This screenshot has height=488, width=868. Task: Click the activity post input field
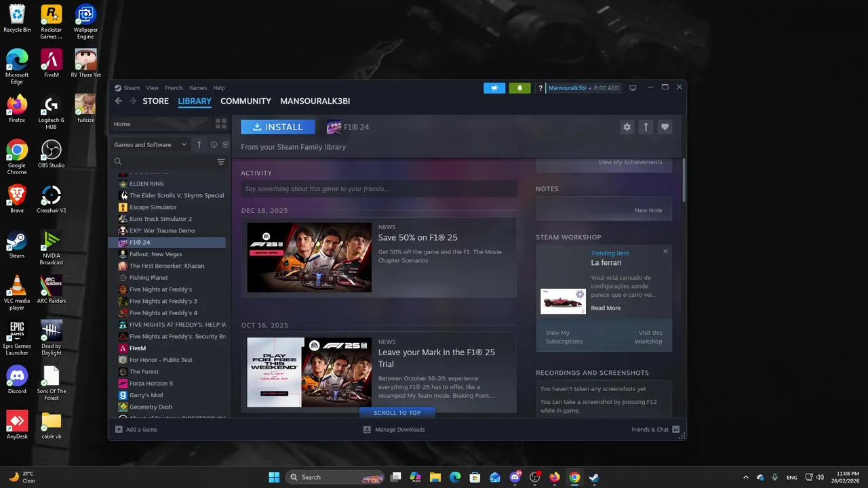(378, 189)
